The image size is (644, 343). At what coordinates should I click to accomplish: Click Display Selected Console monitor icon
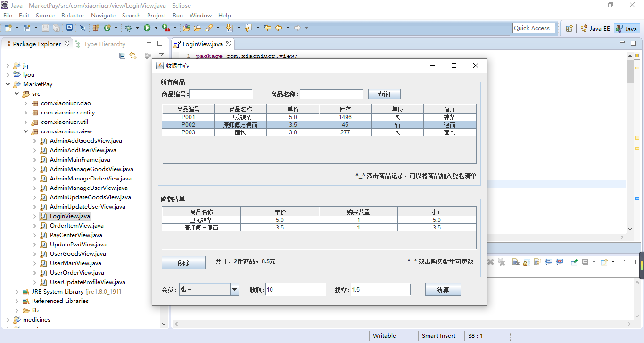pos(585,262)
